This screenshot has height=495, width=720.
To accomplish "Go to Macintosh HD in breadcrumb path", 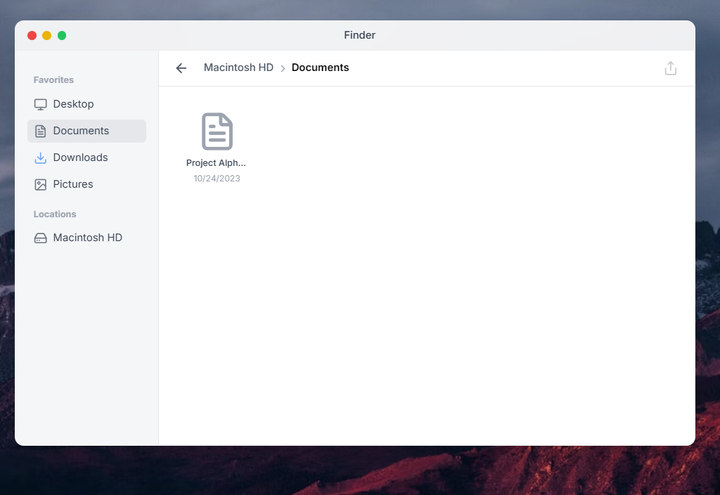I will (x=238, y=68).
